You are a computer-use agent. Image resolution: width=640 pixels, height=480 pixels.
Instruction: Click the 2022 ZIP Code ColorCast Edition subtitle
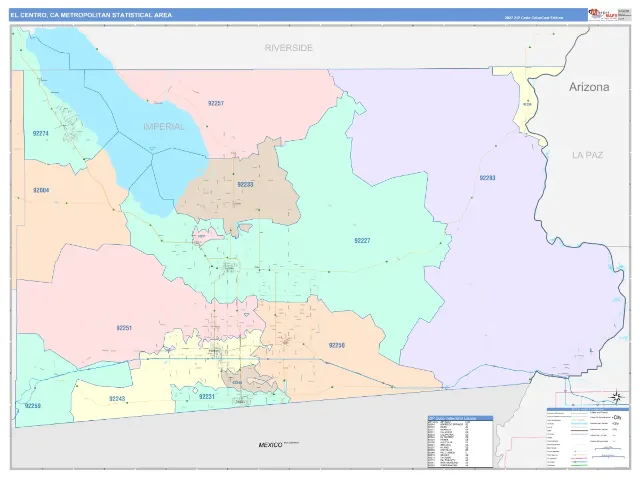[x=533, y=18]
